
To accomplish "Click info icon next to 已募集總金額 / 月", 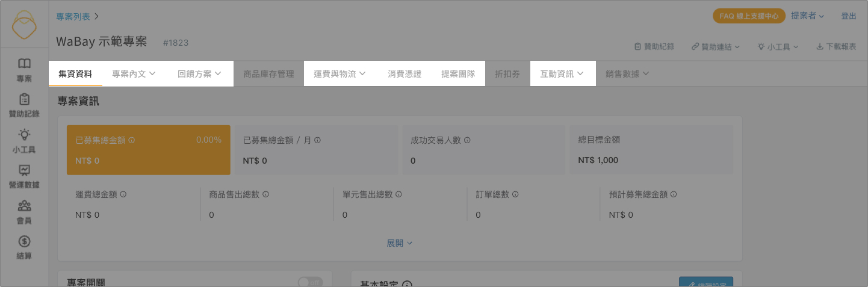I will pos(317,140).
